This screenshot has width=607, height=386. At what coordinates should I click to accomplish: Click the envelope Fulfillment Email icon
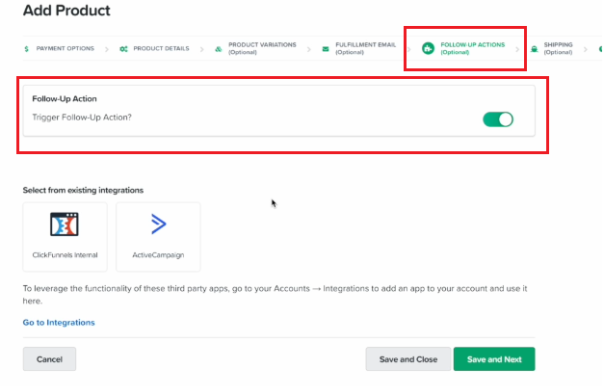tap(326, 49)
